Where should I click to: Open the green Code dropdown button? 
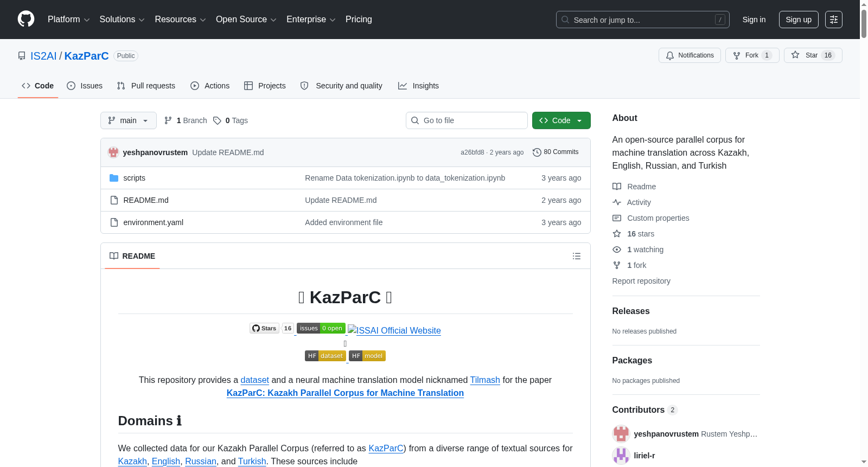pos(561,120)
